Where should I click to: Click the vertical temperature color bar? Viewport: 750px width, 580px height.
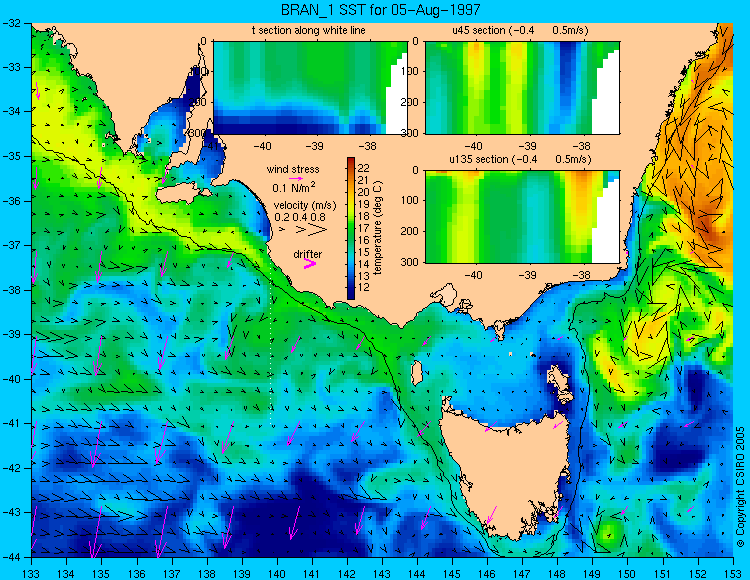351,229
